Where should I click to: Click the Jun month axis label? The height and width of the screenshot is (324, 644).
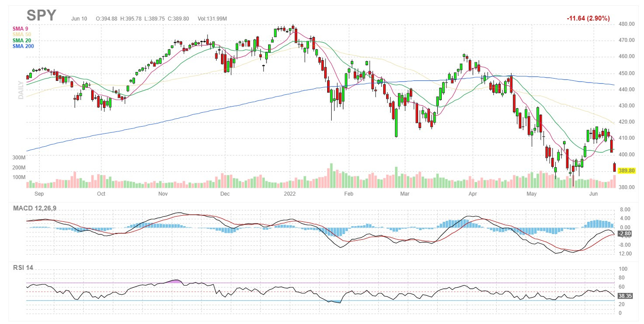coord(593,193)
